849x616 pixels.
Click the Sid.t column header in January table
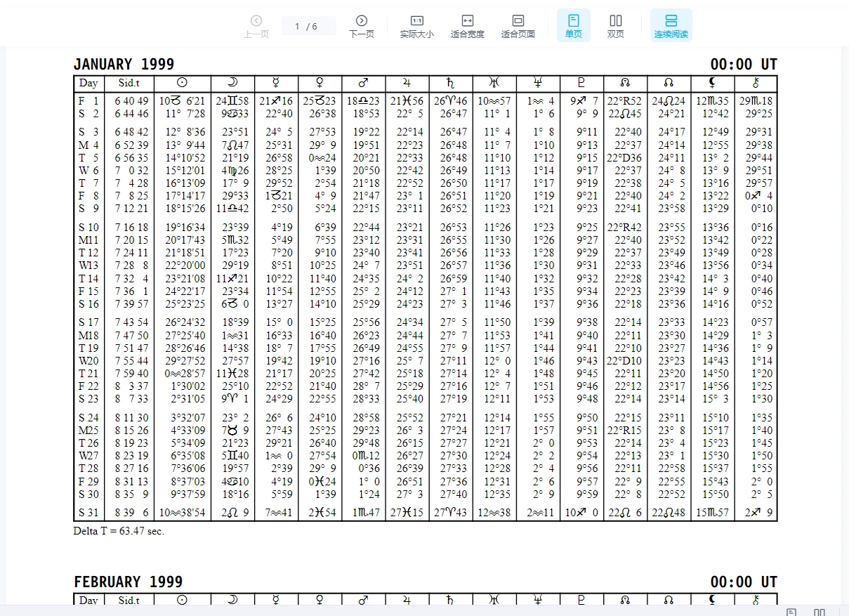pyautogui.click(x=129, y=84)
